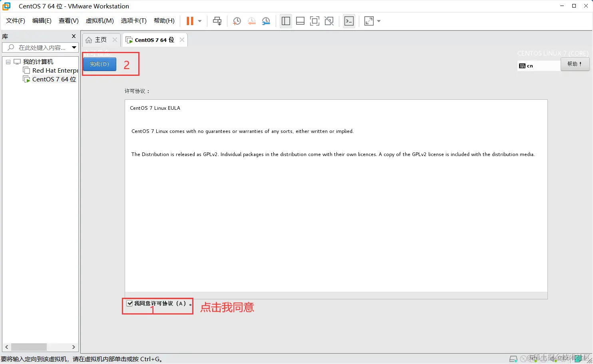Open the 选项卡(T) menu
The height and width of the screenshot is (364, 593).
(x=134, y=21)
